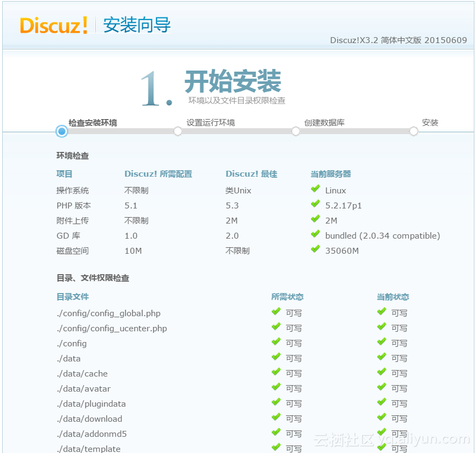
Task: Click the step circle for 创建数据库
Action: (296, 131)
